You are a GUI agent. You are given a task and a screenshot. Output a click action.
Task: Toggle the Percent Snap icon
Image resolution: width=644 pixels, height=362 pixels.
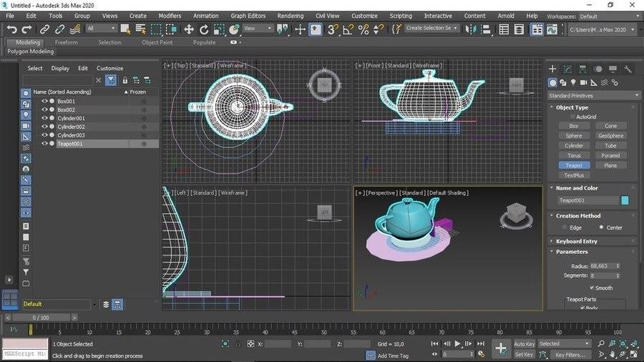click(363, 29)
